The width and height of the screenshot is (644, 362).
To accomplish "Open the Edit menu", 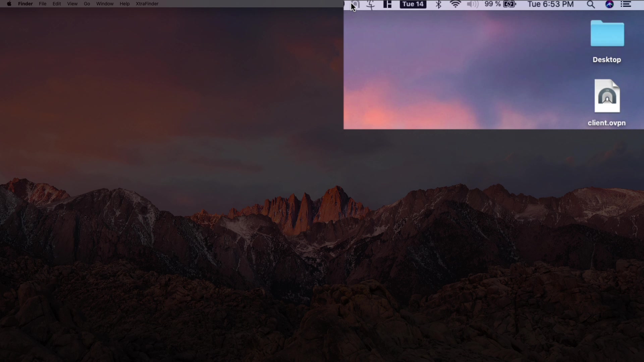I will [x=57, y=4].
